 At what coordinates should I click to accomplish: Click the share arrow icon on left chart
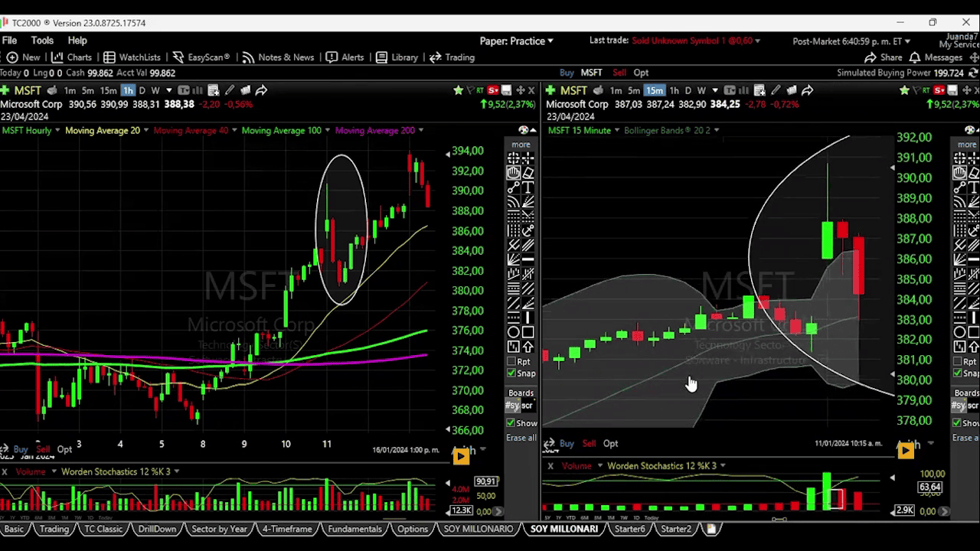coord(261,90)
